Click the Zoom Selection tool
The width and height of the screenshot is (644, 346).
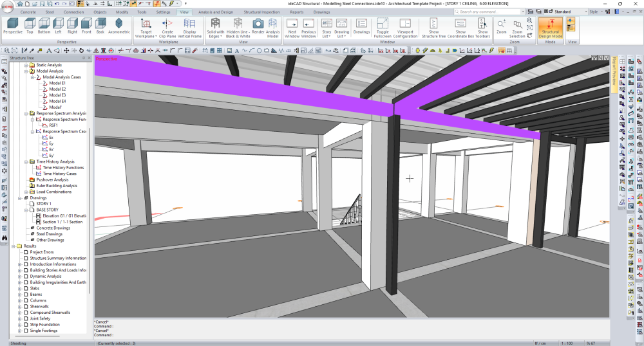[x=518, y=26]
